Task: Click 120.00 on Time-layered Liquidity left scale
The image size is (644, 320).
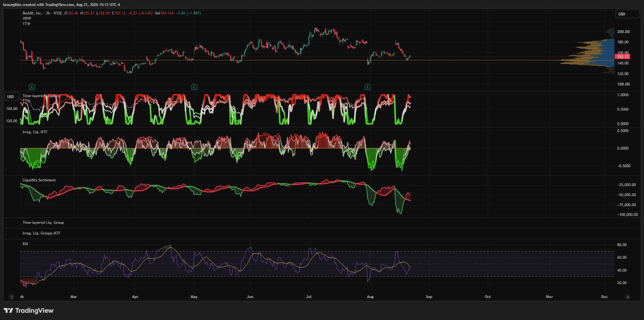Action: (x=12, y=121)
